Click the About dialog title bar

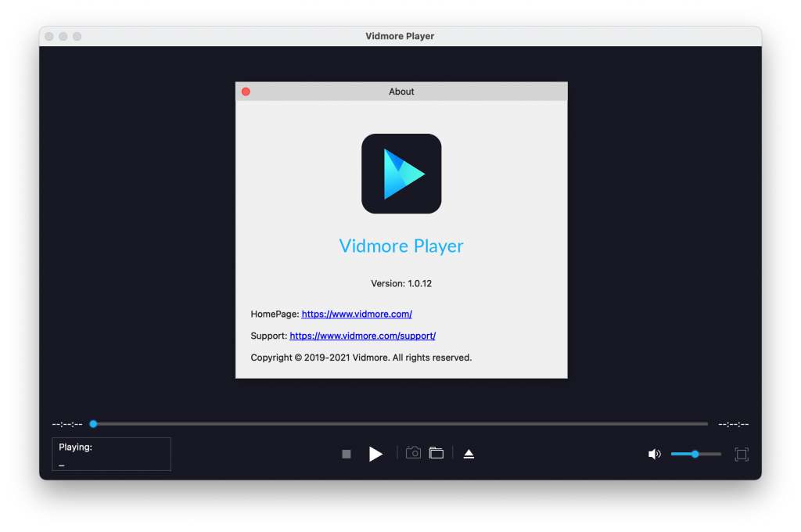(x=401, y=92)
